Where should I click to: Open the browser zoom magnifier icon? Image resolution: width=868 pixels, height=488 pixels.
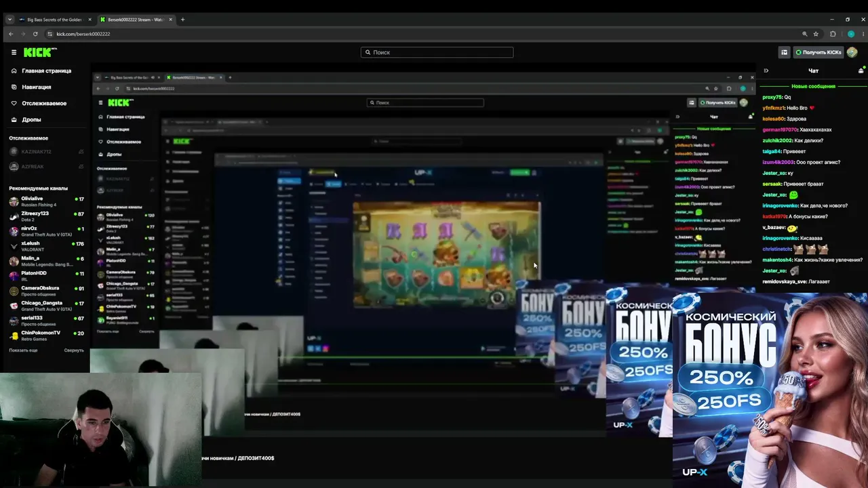point(805,34)
